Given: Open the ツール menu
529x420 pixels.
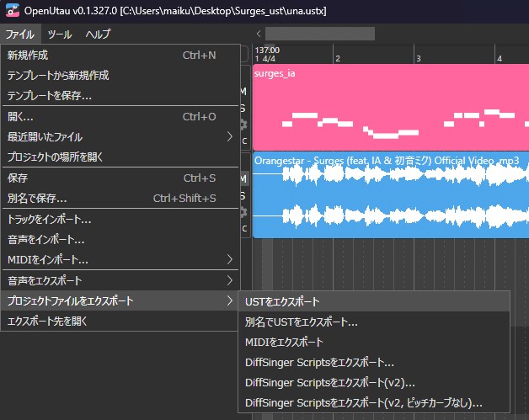Looking at the screenshot, I should point(60,34).
